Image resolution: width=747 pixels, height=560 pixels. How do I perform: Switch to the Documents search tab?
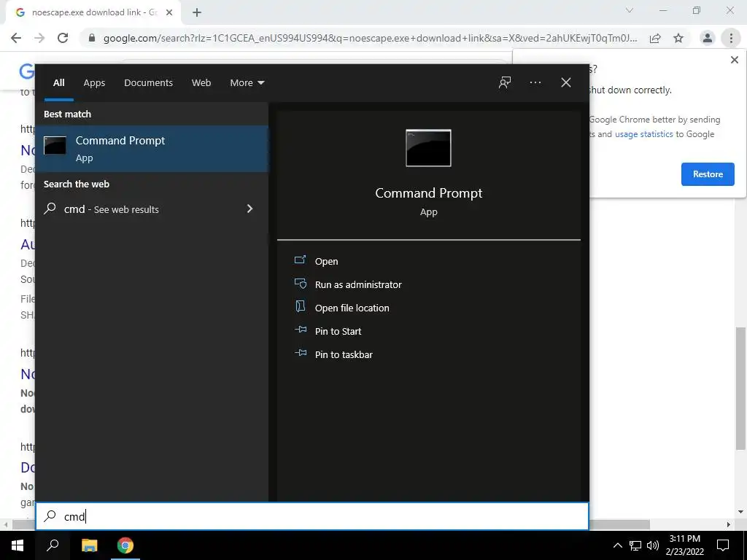coord(148,83)
